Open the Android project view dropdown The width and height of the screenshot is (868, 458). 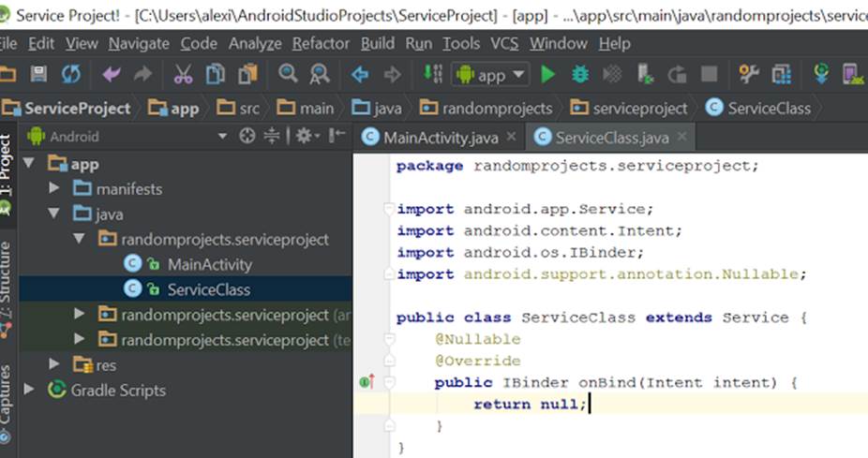tap(222, 136)
